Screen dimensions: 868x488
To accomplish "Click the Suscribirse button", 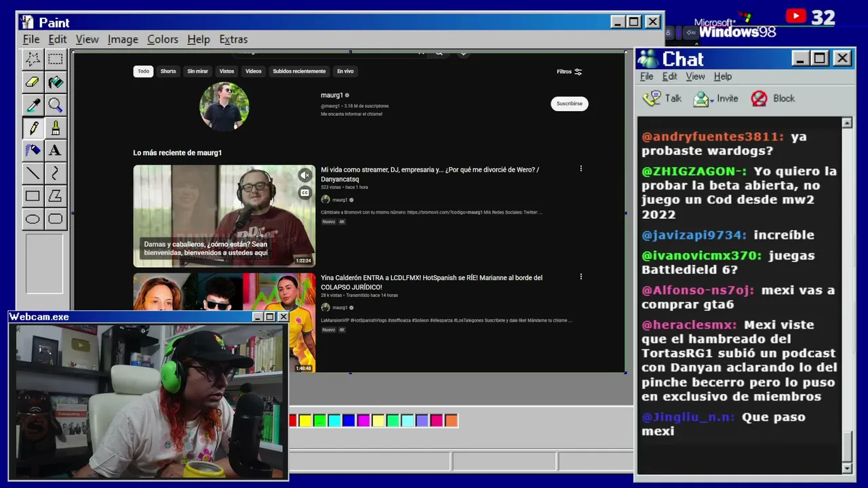I will (570, 104).
